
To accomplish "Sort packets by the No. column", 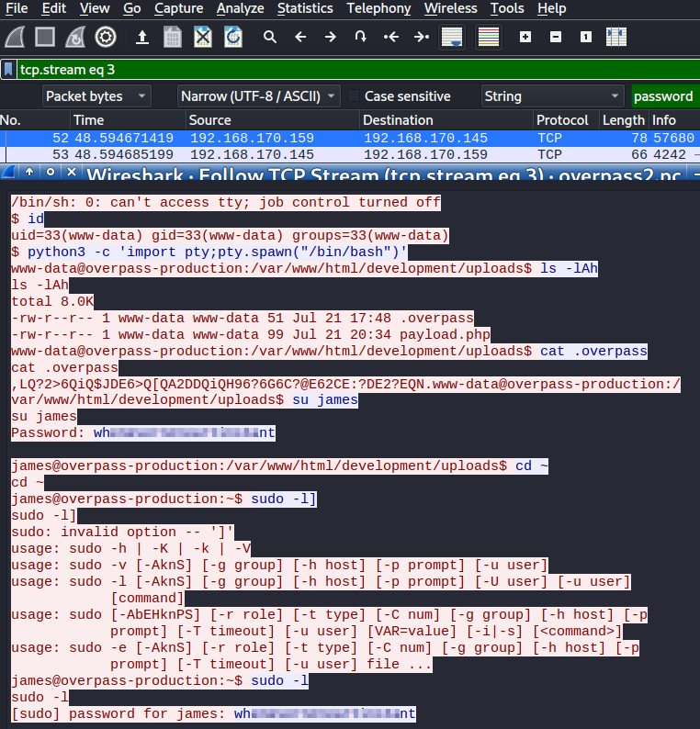I will point(35,120).
